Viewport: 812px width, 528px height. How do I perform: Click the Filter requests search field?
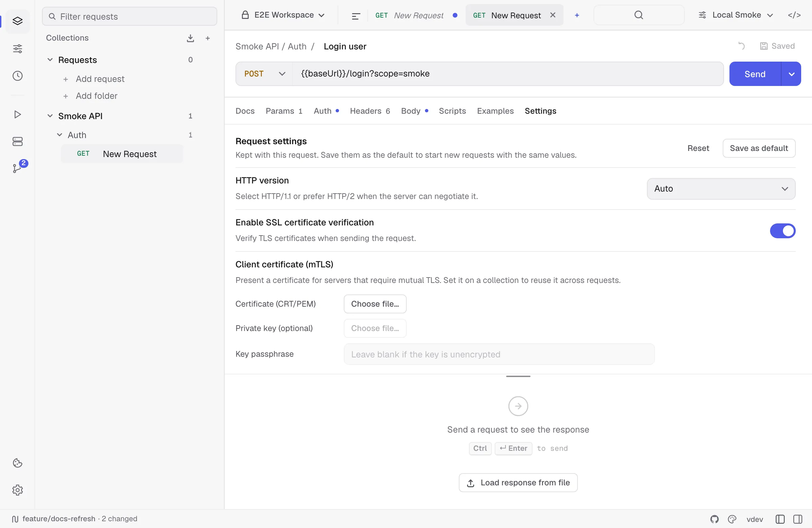pyautogui.click(x=130, y=16)
